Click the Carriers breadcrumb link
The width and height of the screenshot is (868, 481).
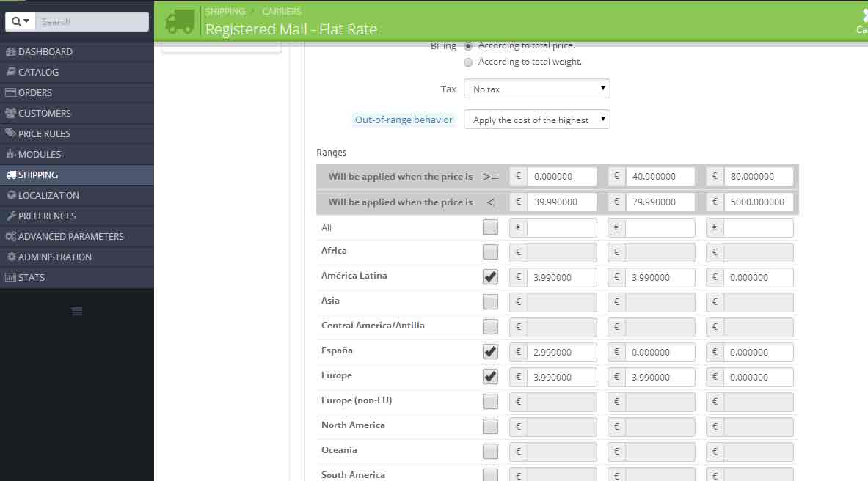[x=281, y=11]
